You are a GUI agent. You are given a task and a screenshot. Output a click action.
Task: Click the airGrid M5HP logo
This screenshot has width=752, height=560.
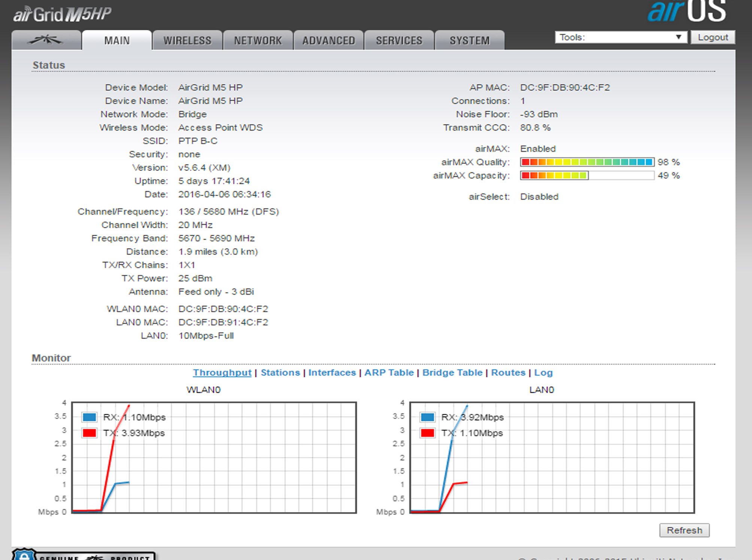(x=62, y=15)
